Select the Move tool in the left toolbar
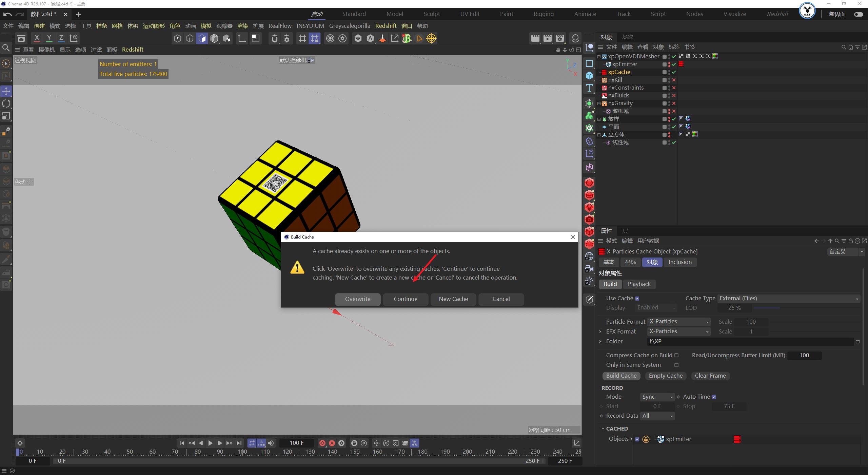Screen dimensions: 868x475 point(6,91)
